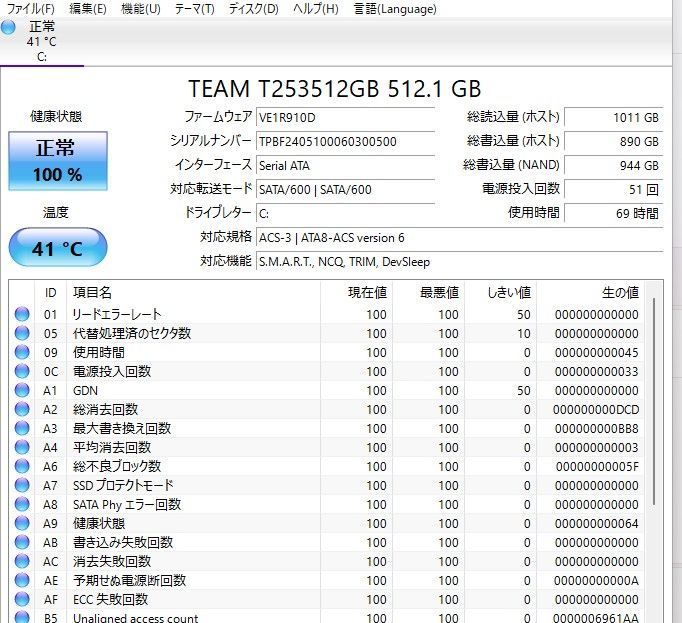Open the ファイル(F) menu

click(x=30, y=9)
